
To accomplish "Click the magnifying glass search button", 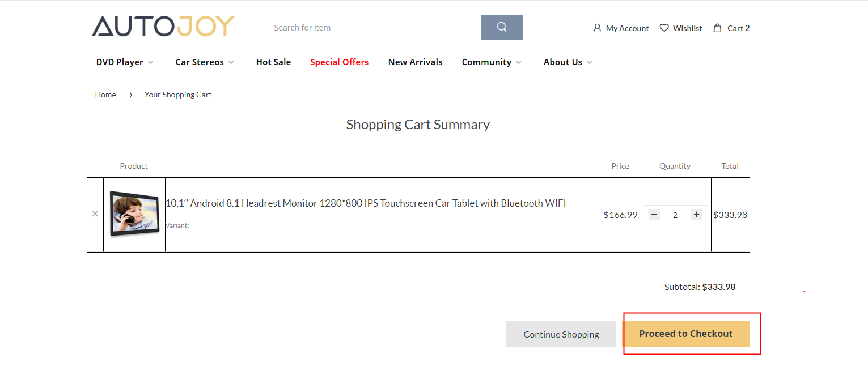I will [502, 27].
